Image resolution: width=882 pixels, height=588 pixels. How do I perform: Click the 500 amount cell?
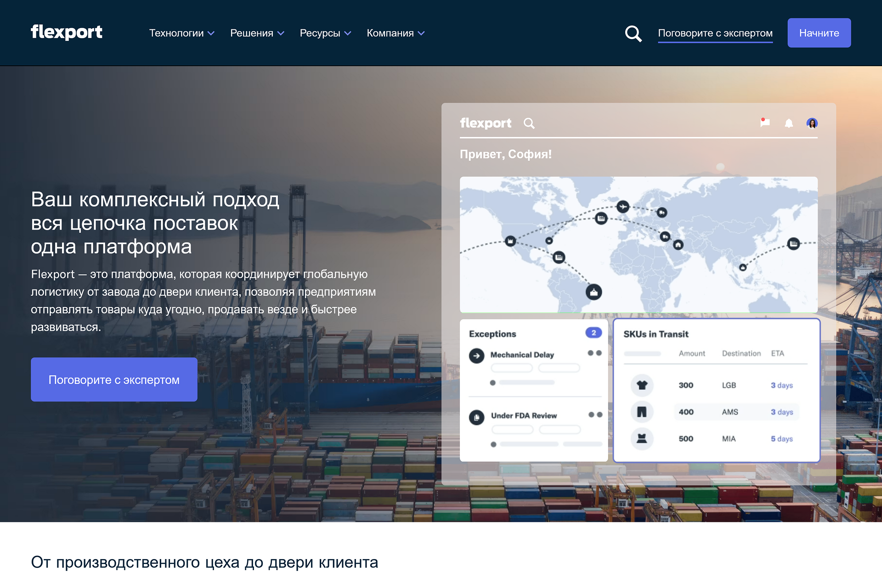[x=686, y=439]
